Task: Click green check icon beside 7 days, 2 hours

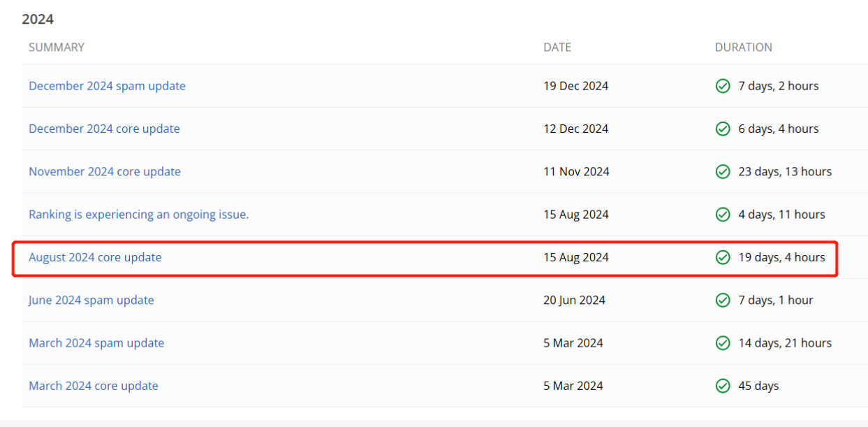Action: 723,86
